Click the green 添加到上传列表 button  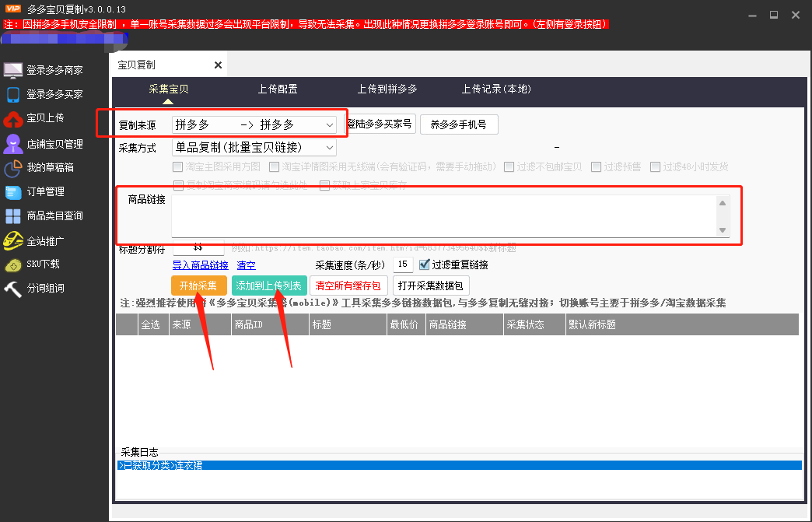coord(269,286)
